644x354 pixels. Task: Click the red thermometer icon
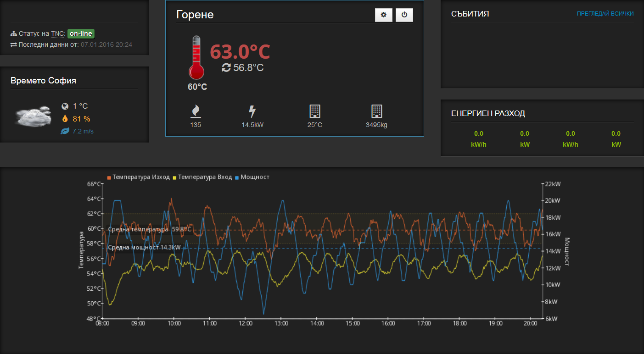pyautogui.click(x=196, y=59)
